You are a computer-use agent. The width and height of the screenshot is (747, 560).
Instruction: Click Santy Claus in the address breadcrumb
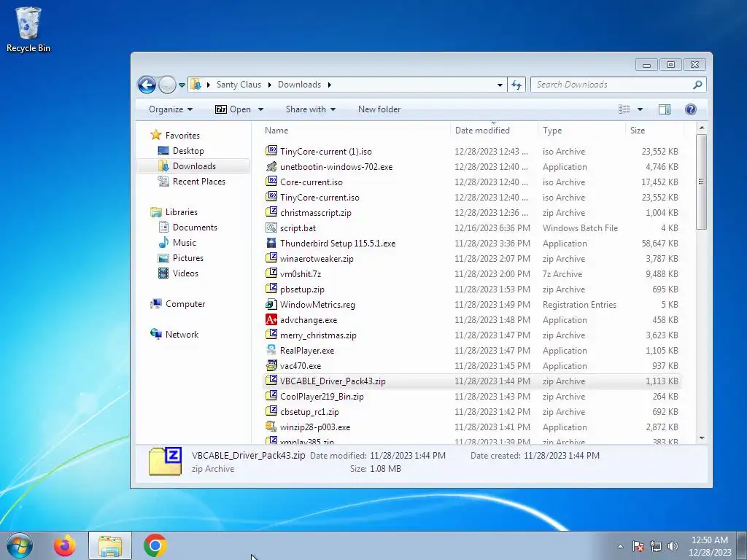[239, 85]
